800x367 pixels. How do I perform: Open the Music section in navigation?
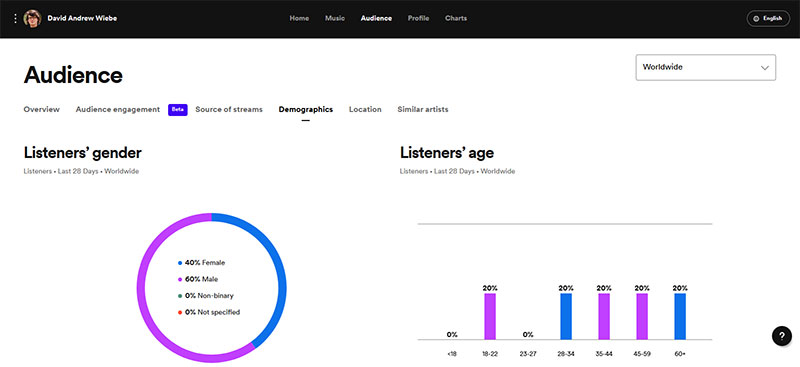(335, 18)
